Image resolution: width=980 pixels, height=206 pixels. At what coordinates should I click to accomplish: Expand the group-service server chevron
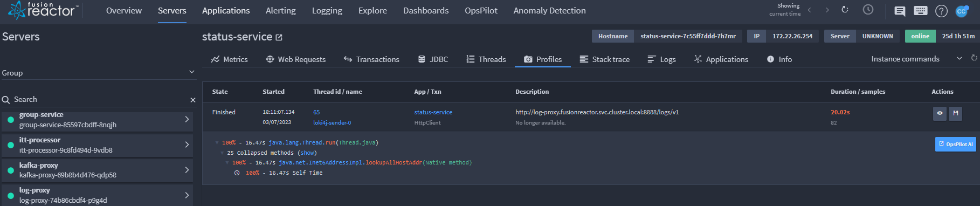click(x=187, y=119)
